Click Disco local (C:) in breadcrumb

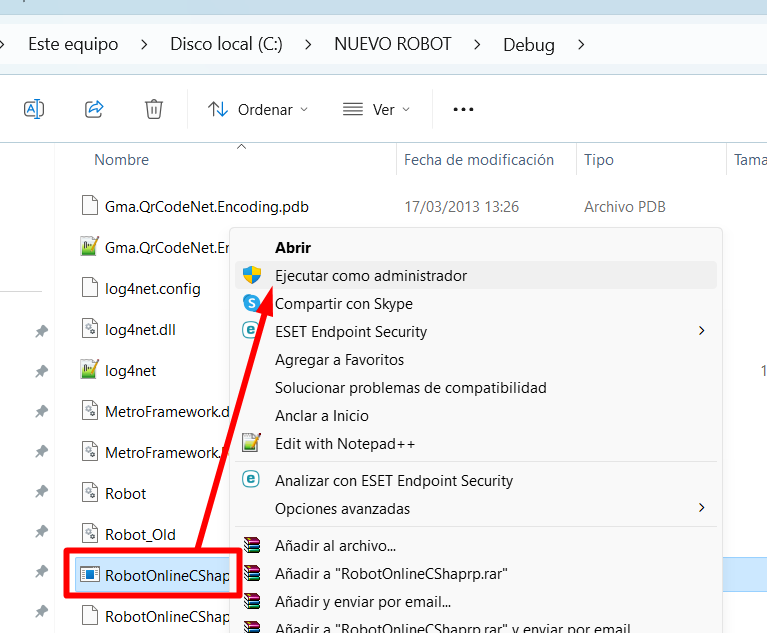[226, 44]
